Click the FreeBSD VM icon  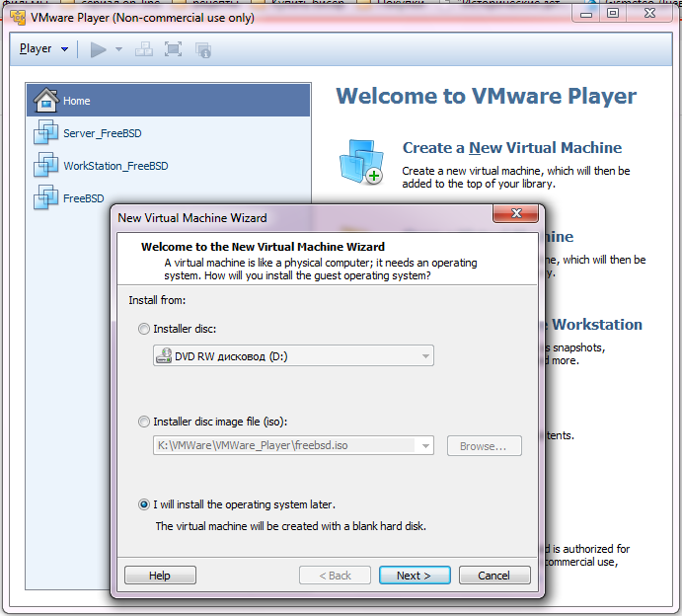point(45,197)
